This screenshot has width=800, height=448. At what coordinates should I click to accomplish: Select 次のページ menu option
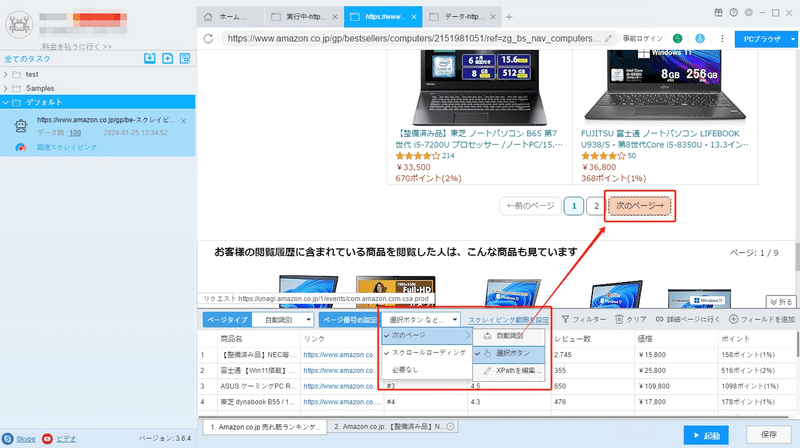click(x=427, y=336)
